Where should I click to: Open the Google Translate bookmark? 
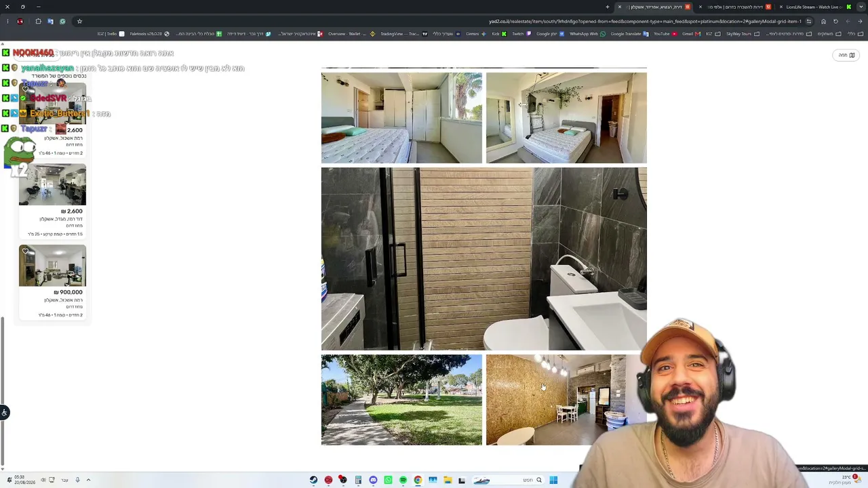pyautogui.click(x=629, y=34)
